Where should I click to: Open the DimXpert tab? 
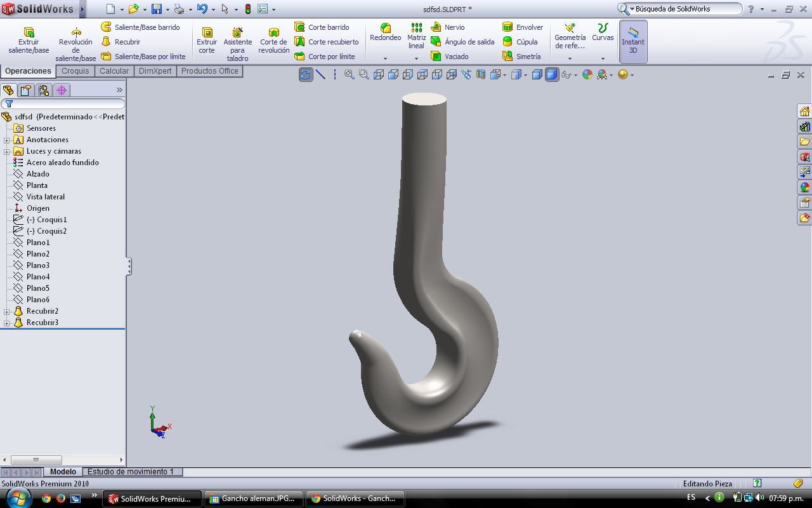coord(155,71)
